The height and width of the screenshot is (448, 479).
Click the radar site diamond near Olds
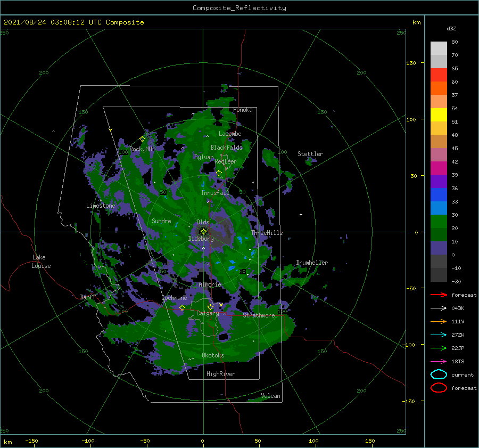203,232
